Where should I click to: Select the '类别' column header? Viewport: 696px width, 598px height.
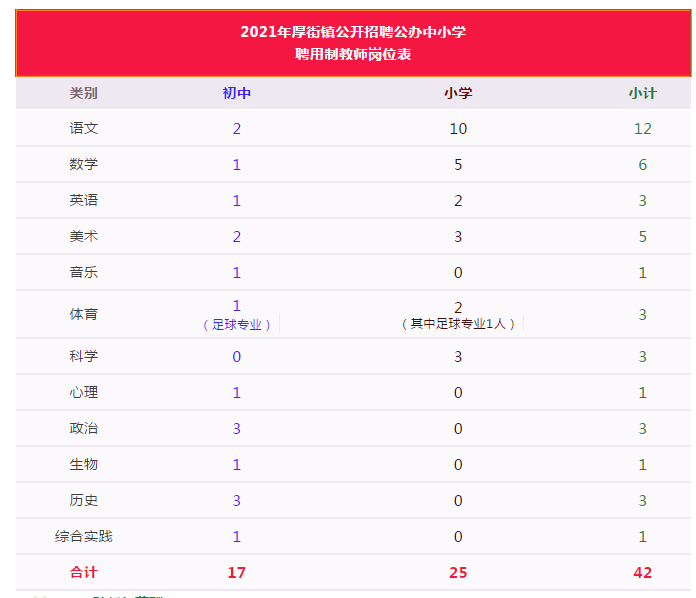(x=83, y=93)
